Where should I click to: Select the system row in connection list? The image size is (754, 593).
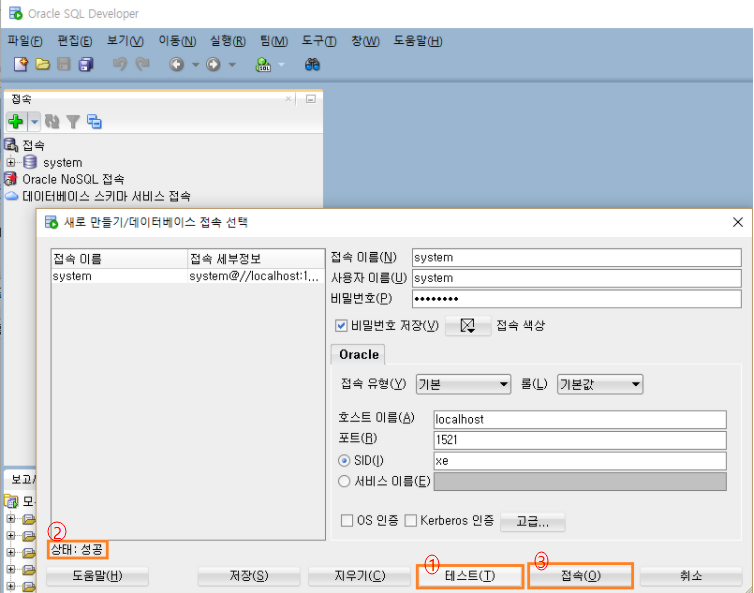coord(188,276)
